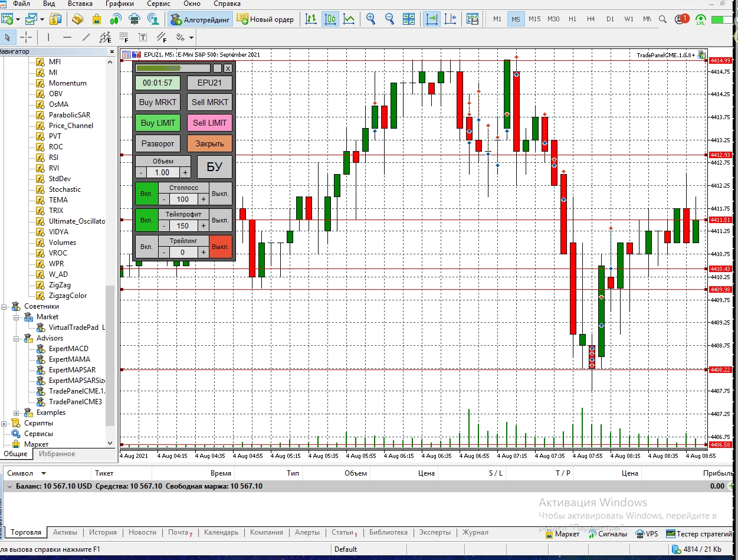Select the arrow cursor tool
The image size is (738, 560).
point(7,38)
